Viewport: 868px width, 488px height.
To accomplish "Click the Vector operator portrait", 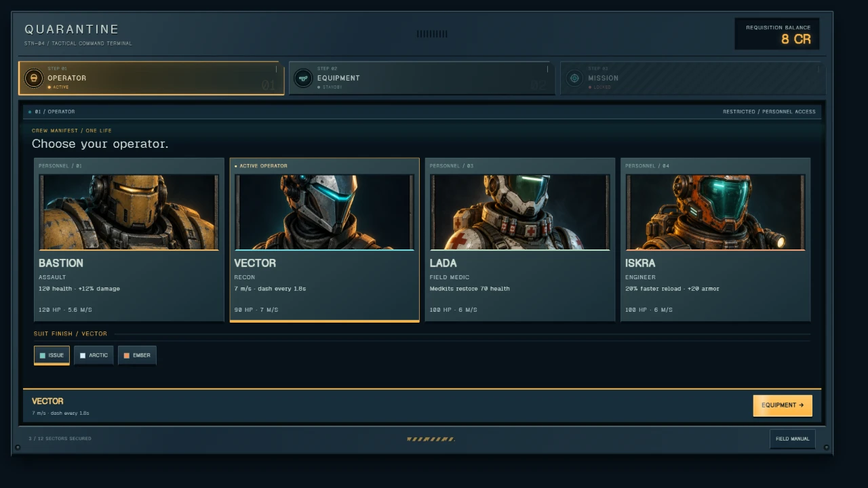I will (x=324, y=212).
